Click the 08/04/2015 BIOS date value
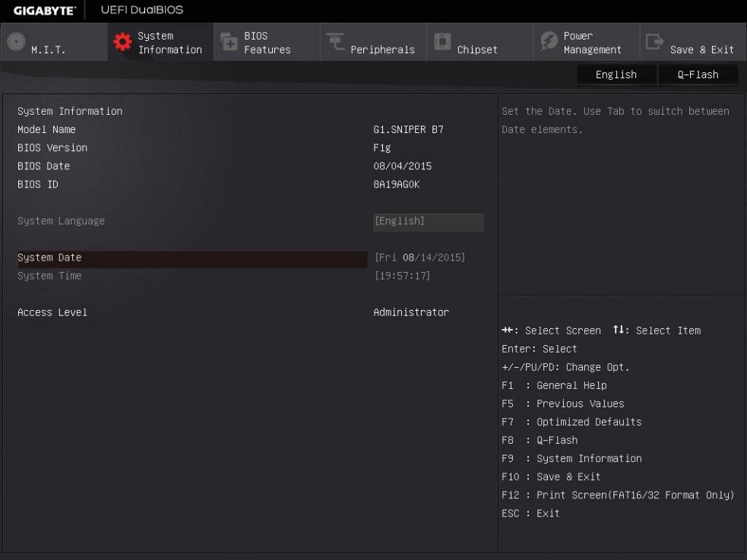The height and width of the screenshot is (560, 747). pyautogui.click(x=403, y=166)
